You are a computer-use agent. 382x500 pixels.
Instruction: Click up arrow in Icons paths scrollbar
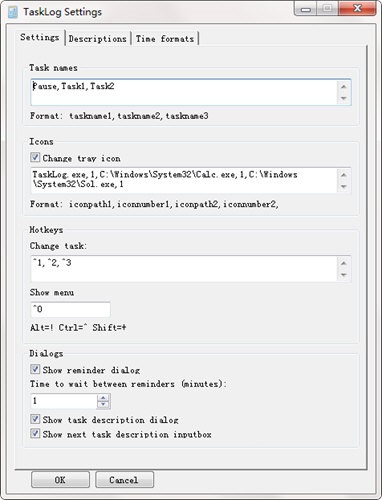point(344,175)
